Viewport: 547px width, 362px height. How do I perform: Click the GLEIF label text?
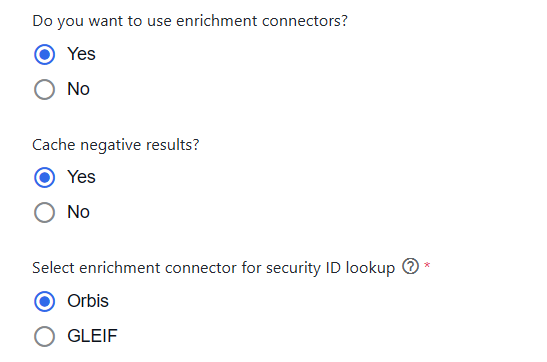coord(92,336)
